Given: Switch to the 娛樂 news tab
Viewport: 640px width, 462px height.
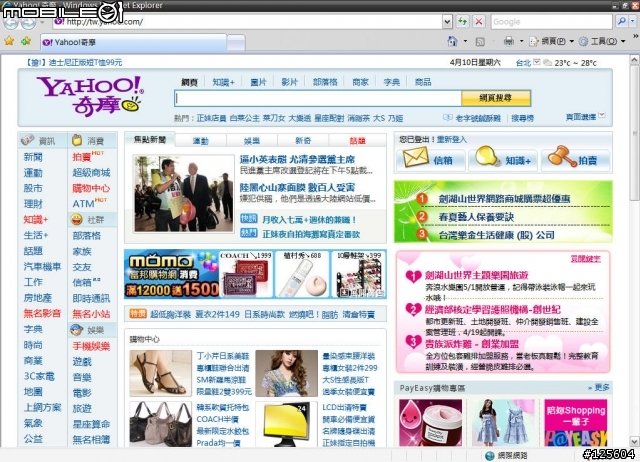Looking at the screenshot, I should pyautogui.click(x=252, y=141).
